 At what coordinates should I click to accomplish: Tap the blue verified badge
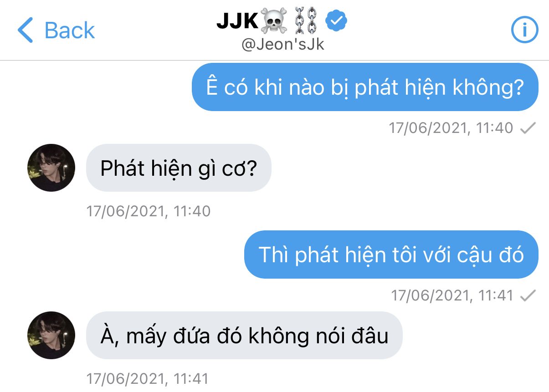pyautogui.click(x=338, y=20)
